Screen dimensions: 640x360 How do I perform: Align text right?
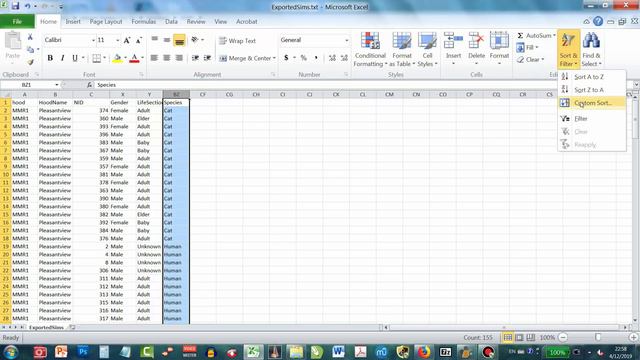(179, 58)
